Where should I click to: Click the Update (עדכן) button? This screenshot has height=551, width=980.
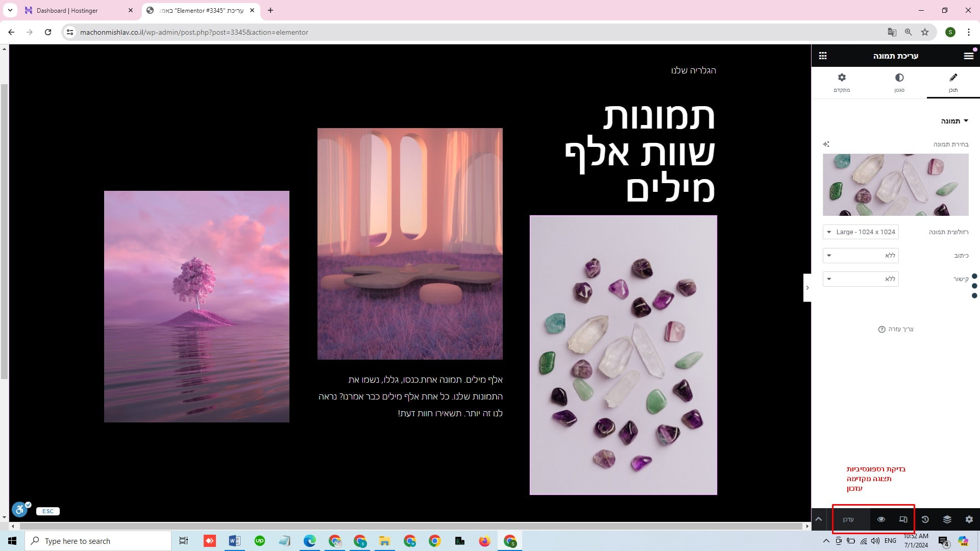(848, 519)
